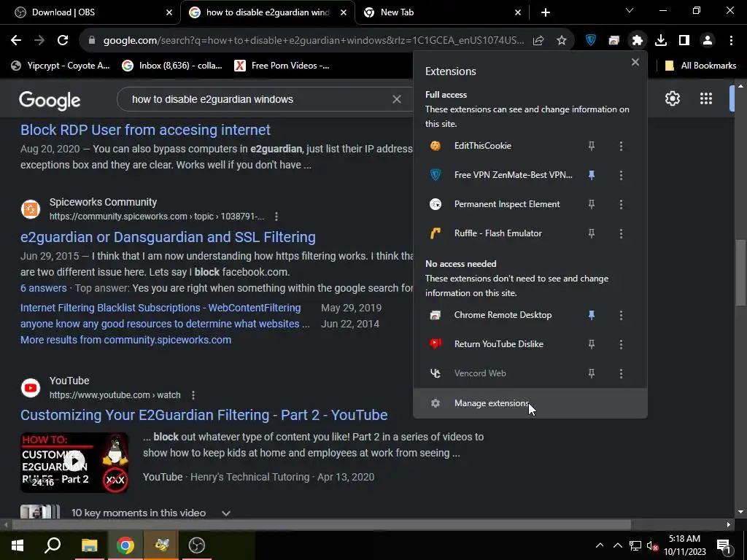Open the 6 answers link
This screenshot has width=747, height=560.
[43, 288]
